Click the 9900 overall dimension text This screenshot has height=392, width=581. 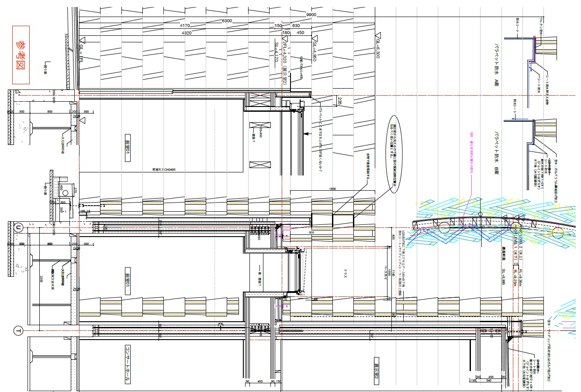click(x=311, y=15)
